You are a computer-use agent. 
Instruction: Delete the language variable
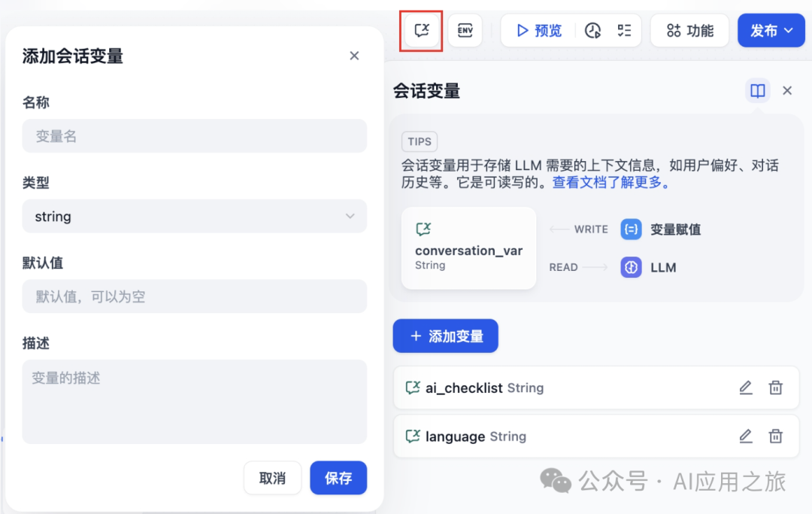tap(775, 436)
